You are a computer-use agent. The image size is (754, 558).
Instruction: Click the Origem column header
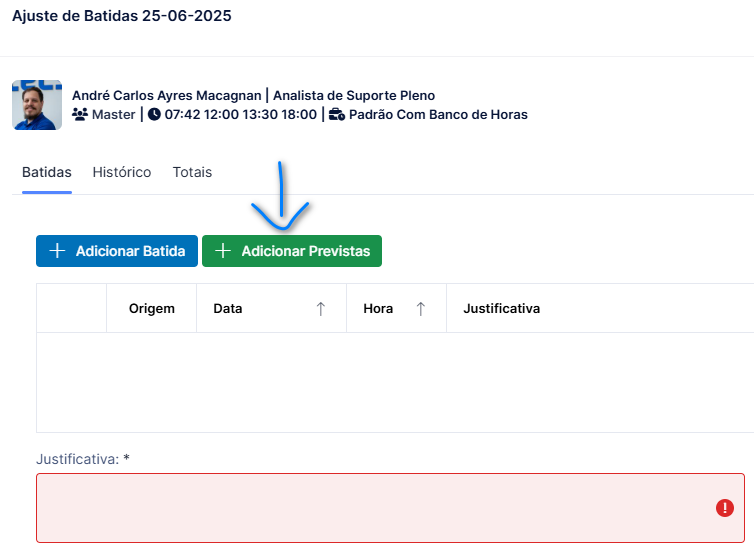point(151,308)
